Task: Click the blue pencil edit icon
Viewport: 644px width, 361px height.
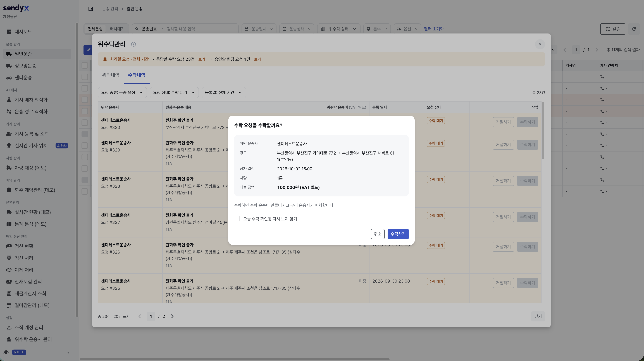Action: [x=88, y=50]
